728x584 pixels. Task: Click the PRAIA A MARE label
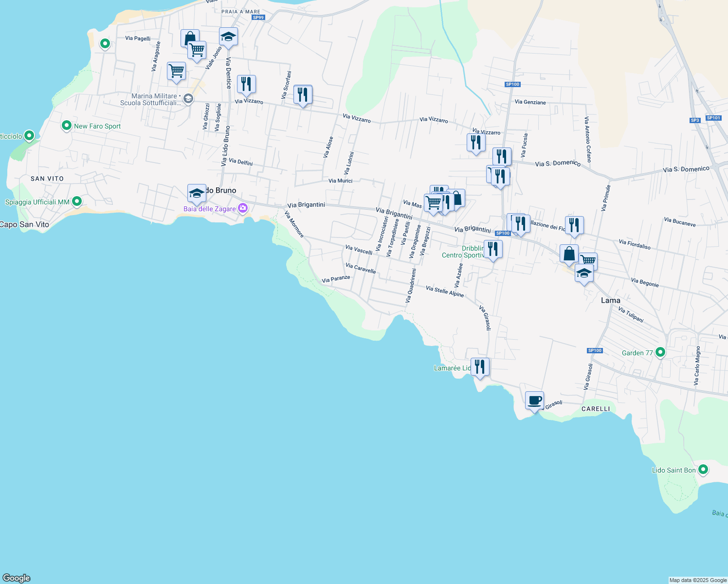pyautogui.click(x=240, y=12)
